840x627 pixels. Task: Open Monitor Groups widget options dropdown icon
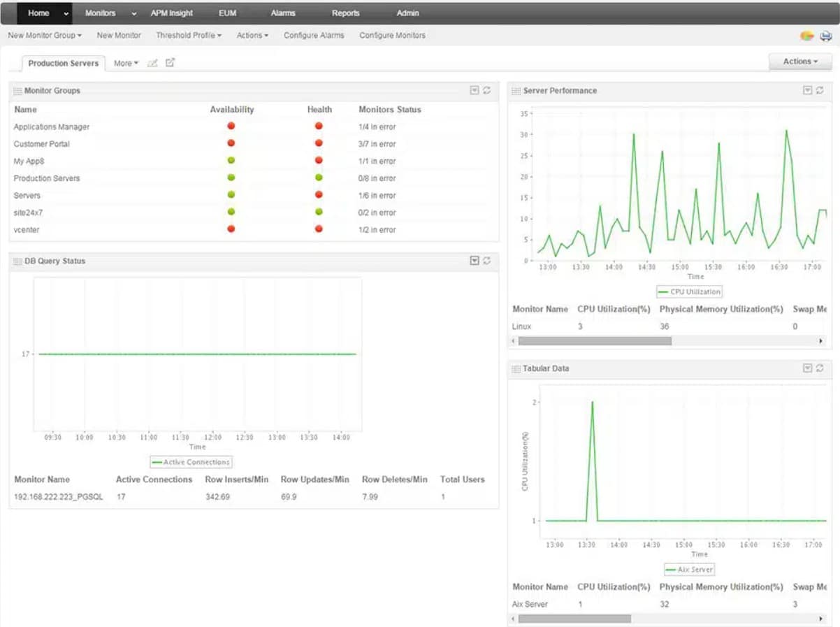pyautogui.click(x=475, y=90)
